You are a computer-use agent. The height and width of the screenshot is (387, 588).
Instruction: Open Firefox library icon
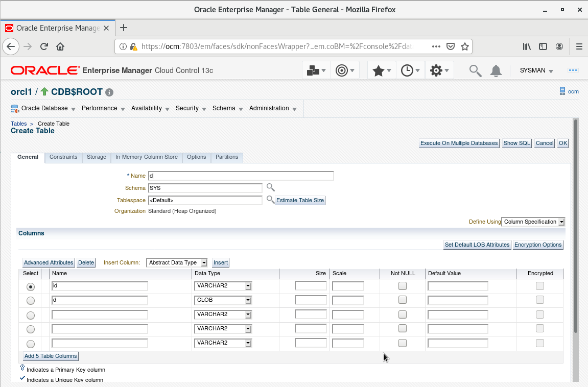coord(527,46)
